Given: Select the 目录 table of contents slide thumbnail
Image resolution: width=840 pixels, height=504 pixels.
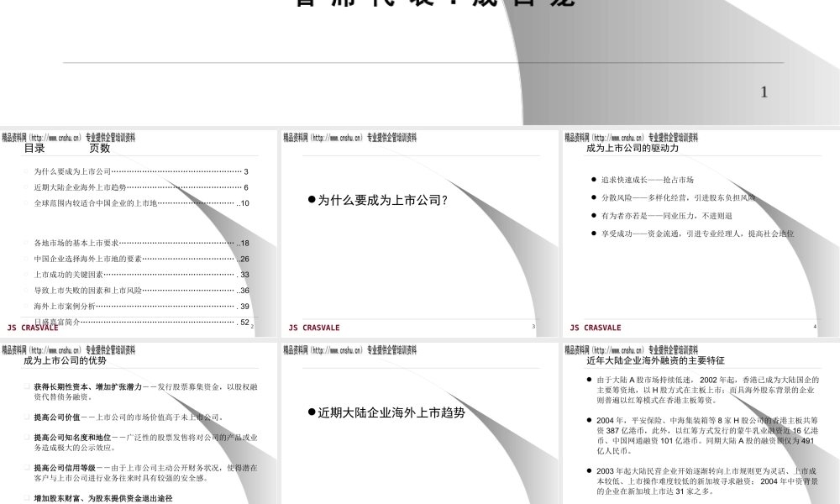Looking at the screenshot, I should click(x=139, y=234).
